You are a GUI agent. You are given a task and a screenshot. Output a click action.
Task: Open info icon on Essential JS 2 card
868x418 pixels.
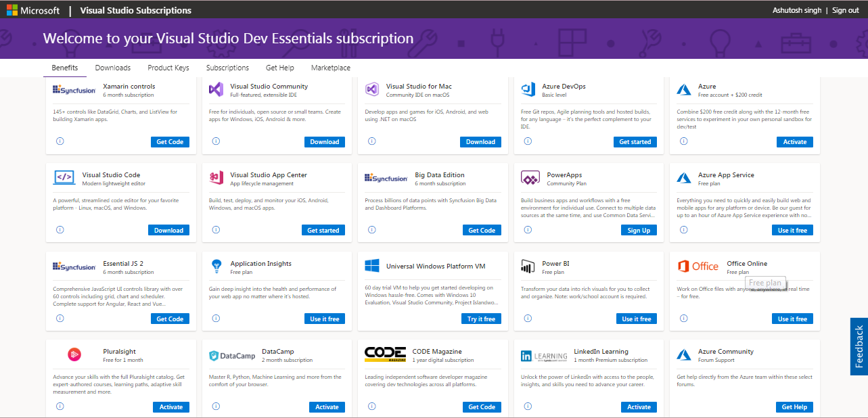(x=60, y=319)
